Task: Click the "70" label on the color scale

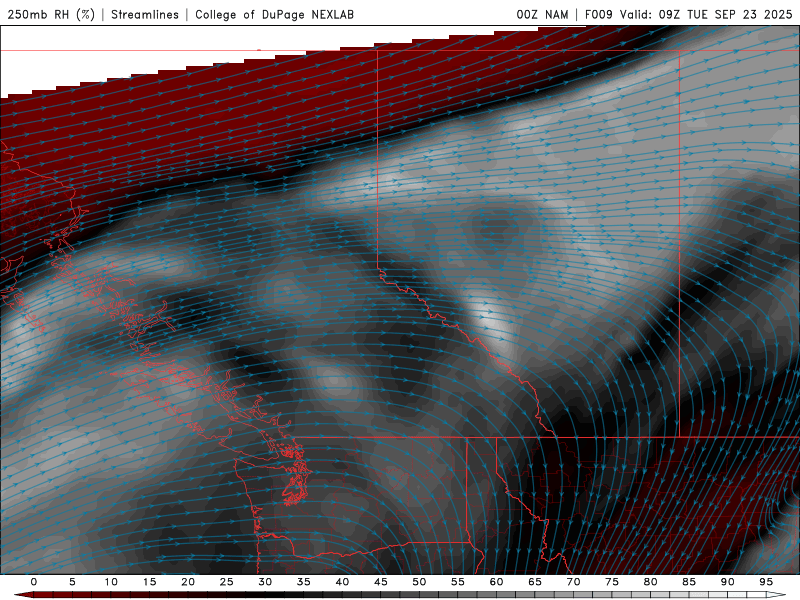Action: pos(573,582)
